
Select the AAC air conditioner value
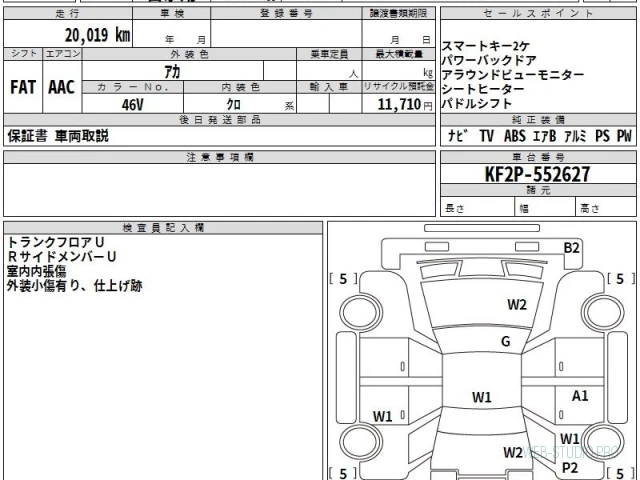(62, 87)
